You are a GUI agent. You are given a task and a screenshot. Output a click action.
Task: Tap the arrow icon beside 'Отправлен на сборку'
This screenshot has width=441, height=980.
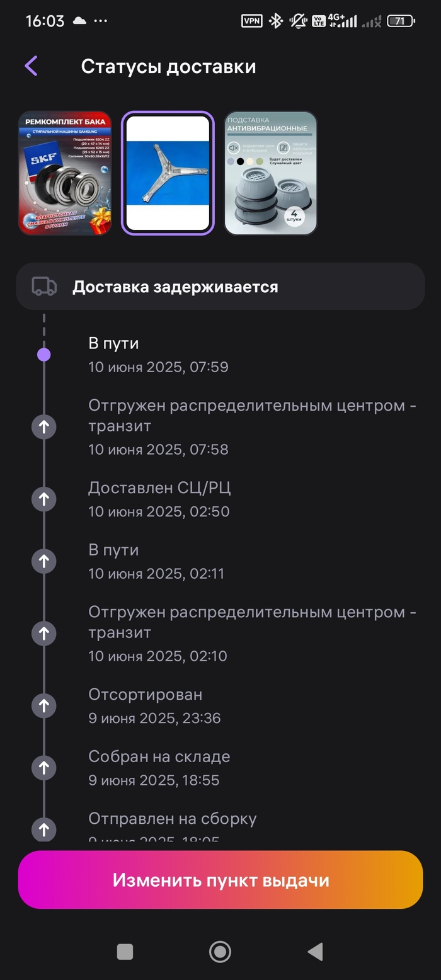pyautogui.click(x=43, y=829)
